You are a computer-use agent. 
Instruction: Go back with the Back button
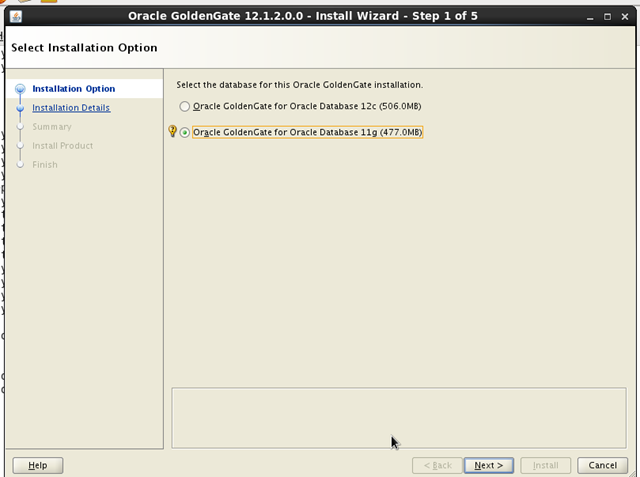437,465
